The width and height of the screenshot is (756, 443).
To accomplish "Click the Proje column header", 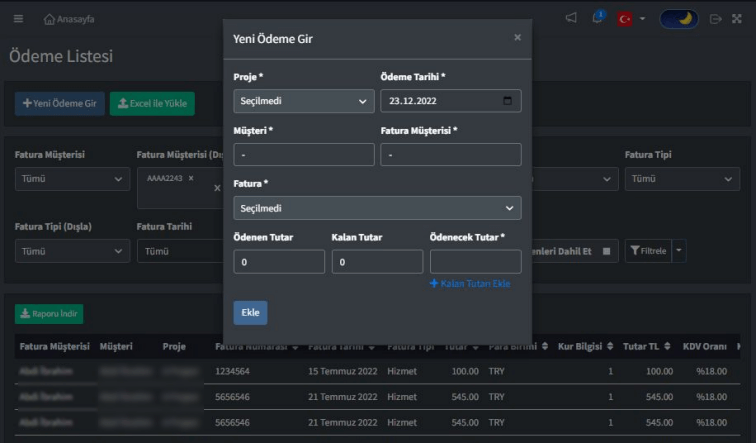I will pos(174,347).
